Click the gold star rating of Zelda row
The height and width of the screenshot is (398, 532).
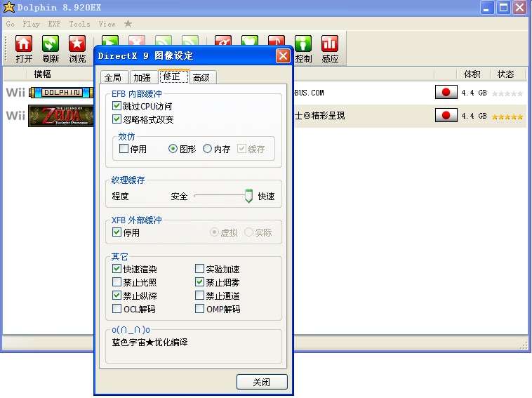(507, 117)
